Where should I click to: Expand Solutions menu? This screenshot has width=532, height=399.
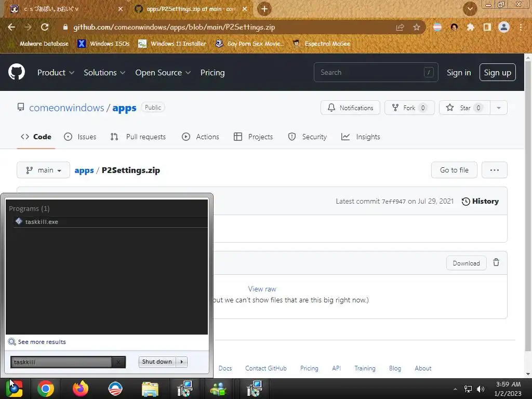pyautogui.click(x=104, y=73)
